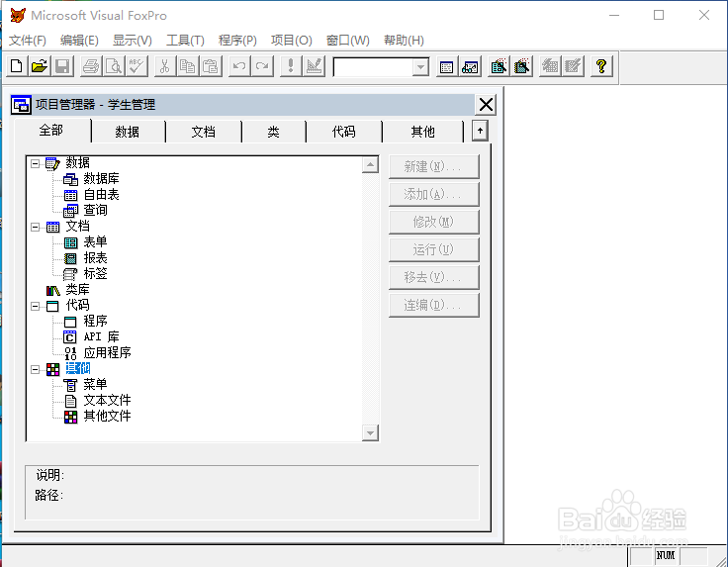Viewport: 728px width, 567px height.
Task: Select the 报表 tree item
Action: pos(95,257)
